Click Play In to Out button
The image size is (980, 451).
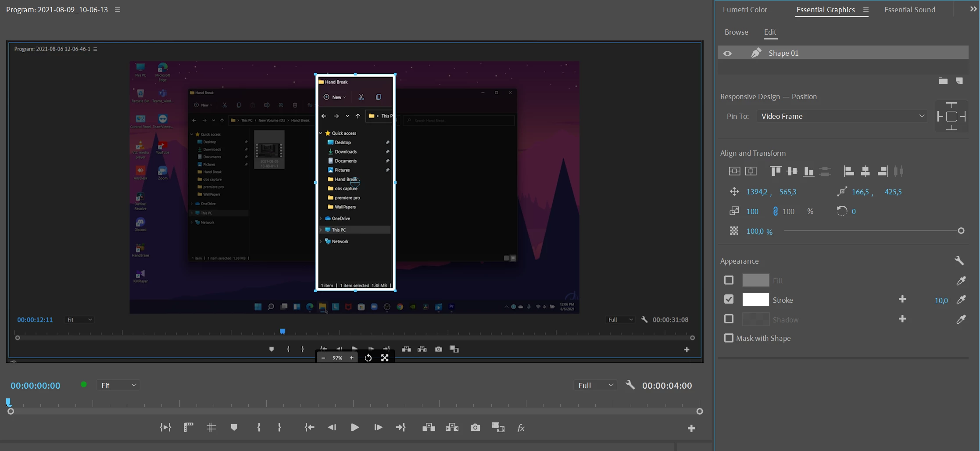coord(165,427)
